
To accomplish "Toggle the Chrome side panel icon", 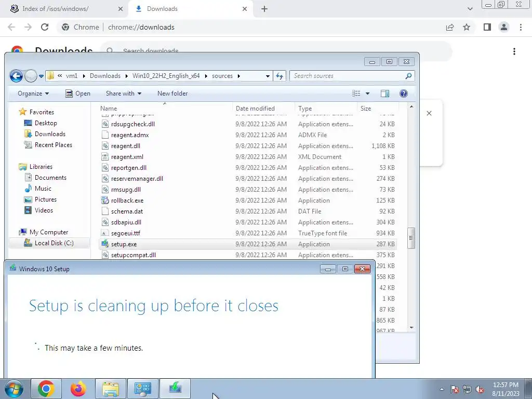I will pos(487,27).
